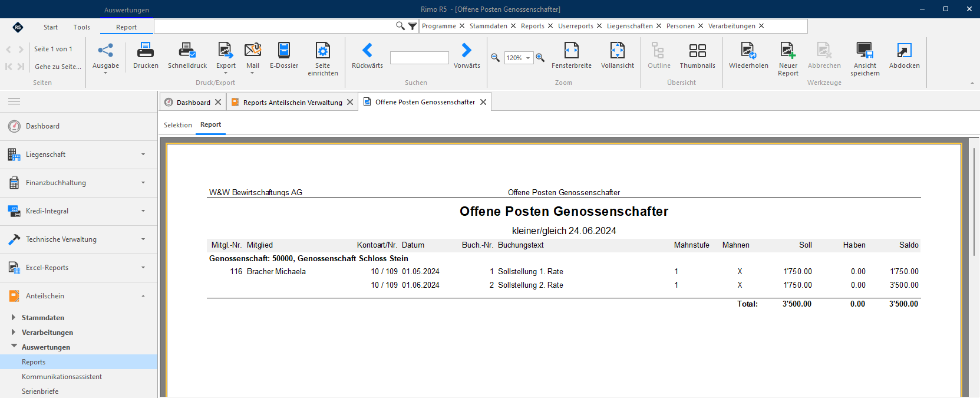The width and height of the screenshot is (980, 398).
Task: Close the Offene Posten Genossenschafter tab
Action: click(x=483, y=102)
